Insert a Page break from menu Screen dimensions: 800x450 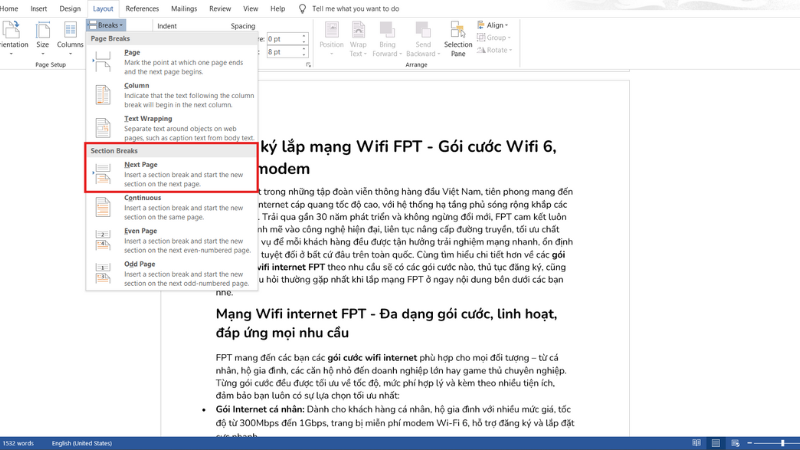point(171,62)
